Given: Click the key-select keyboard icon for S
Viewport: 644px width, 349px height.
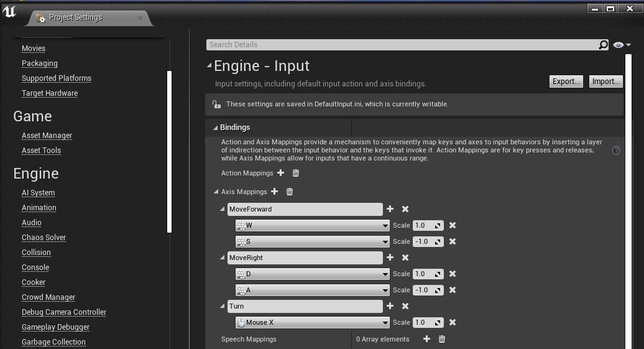Looking at the screenshot, I should point(241,241).
